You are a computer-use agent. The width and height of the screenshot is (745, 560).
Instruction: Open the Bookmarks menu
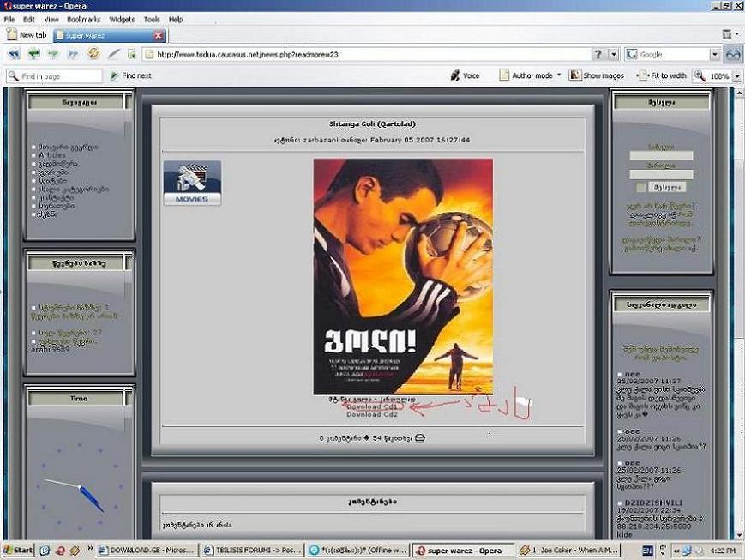click(x=84, y=20)
